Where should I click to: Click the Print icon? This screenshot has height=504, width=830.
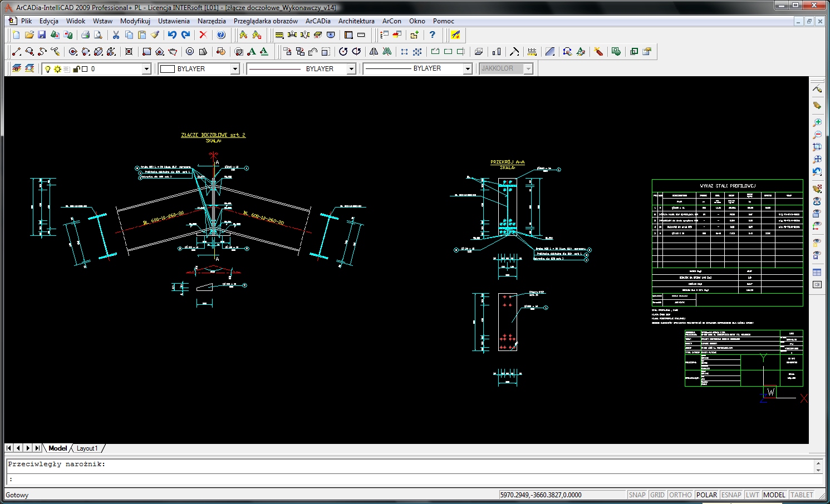(85, 34)
